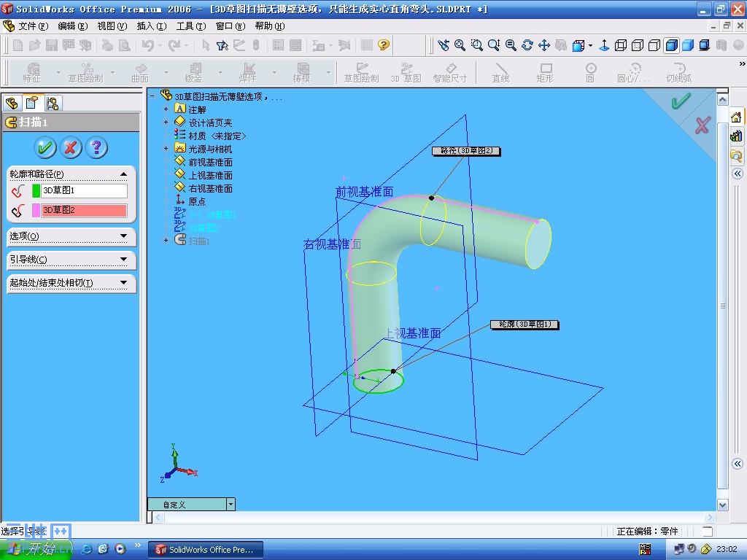Screen dimensions: 747x560
Task: Show more toolbar buttons via » overflow
Action: click(x=742, y=63)
